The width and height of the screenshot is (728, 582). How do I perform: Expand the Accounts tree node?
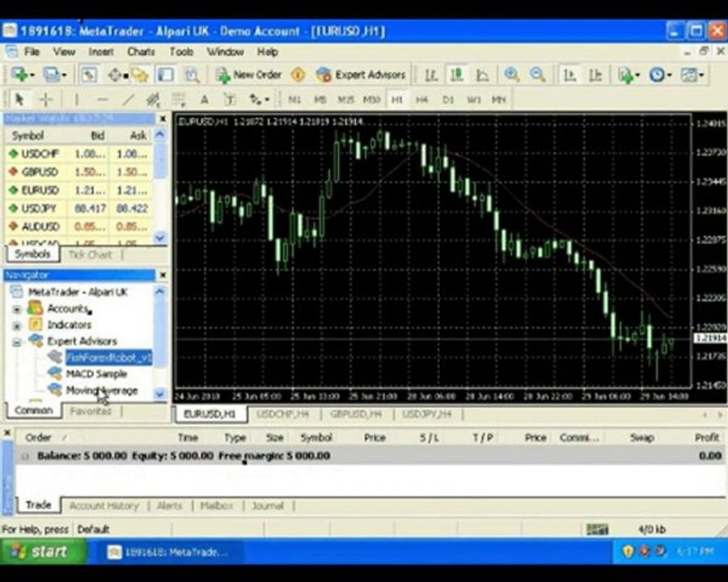(x=16, y=309)
